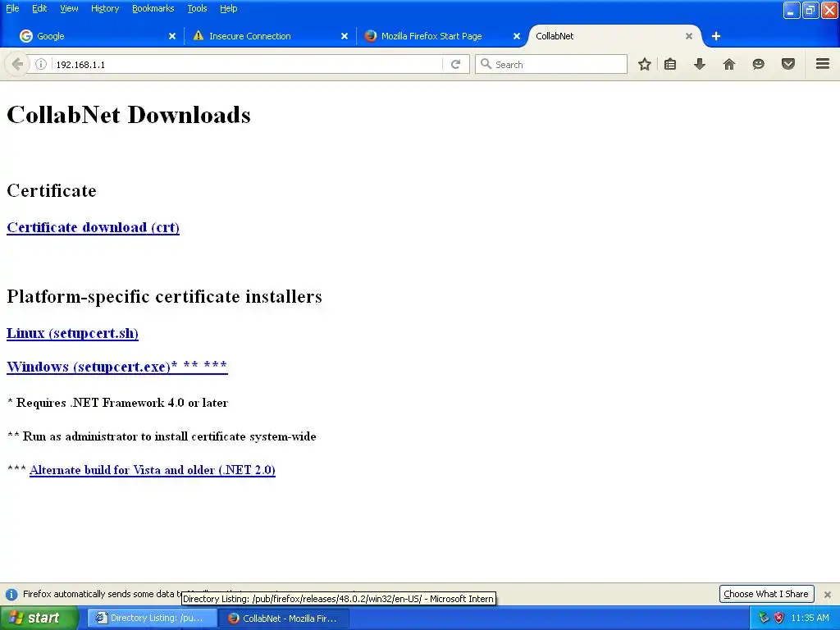Go to the Firefox home page
Viewport: 840px width, 630px height.
(729, 64)
